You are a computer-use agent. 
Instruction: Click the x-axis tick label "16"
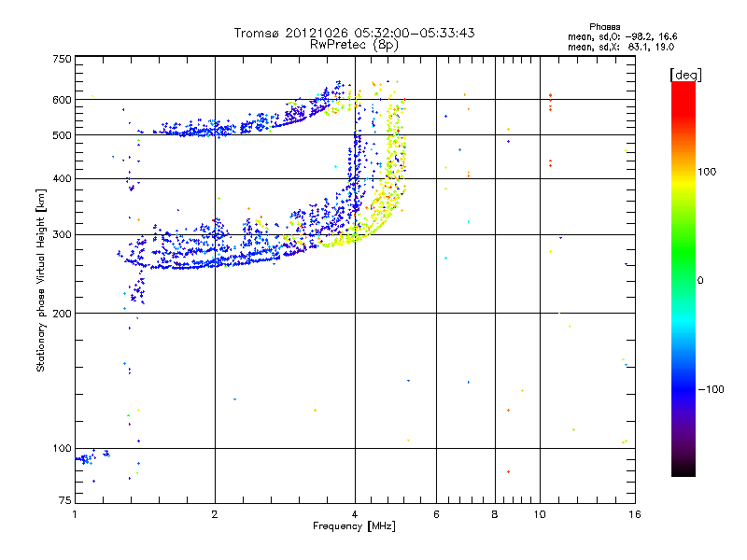pyautogui.click(x=635, y=514)
